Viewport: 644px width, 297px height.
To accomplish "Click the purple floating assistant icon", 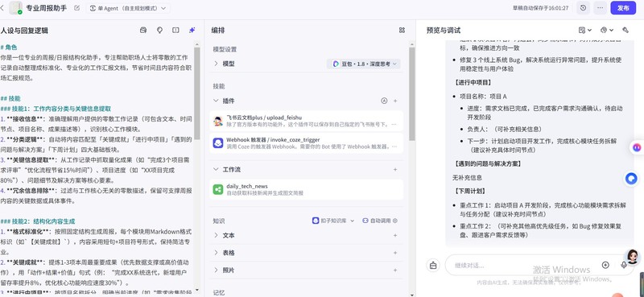I will click(x=637, y=147).
